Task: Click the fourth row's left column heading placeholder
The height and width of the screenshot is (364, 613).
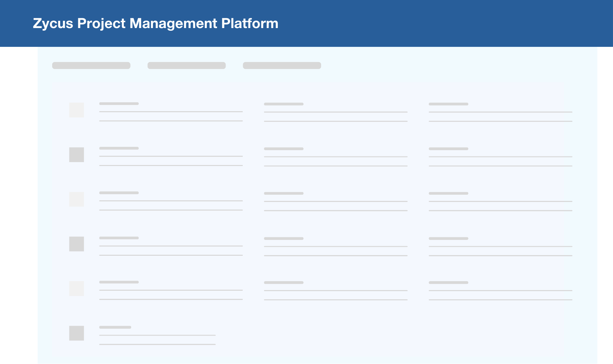Action: tap(119, 238)
